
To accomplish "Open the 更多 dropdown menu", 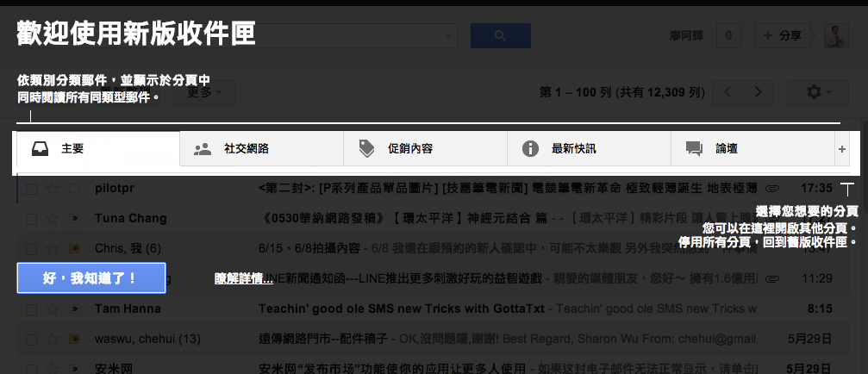I will 204,92.
